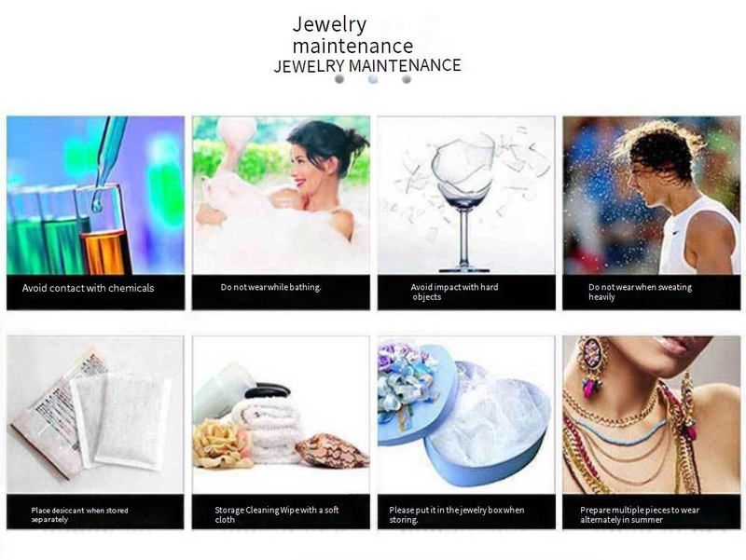The height and width of the screenshot is (560, 746).
Task: Click the 'Do not wear while bathing' caption
Action: point(270,287)
